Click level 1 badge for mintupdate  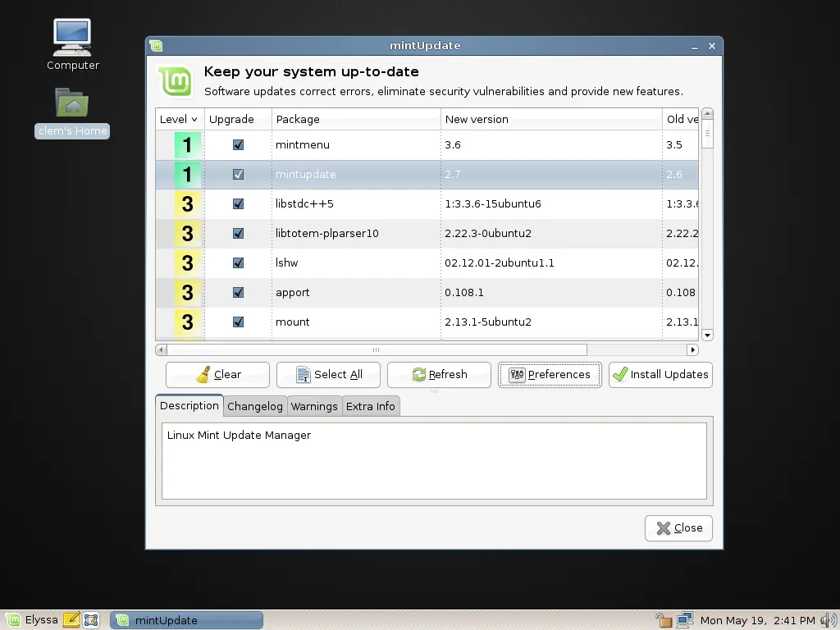[x=188, y=174]
